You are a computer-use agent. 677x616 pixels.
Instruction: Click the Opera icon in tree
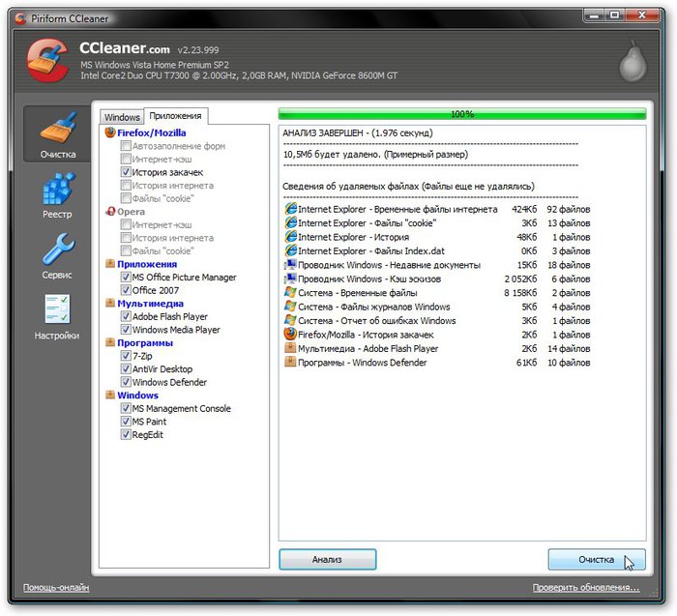point(110,212)
